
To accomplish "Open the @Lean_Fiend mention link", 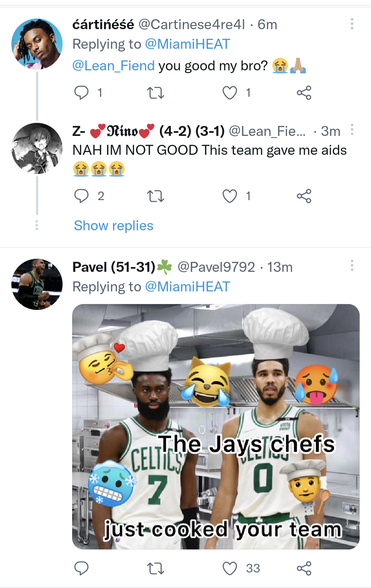I will click(x=114, y=66).
